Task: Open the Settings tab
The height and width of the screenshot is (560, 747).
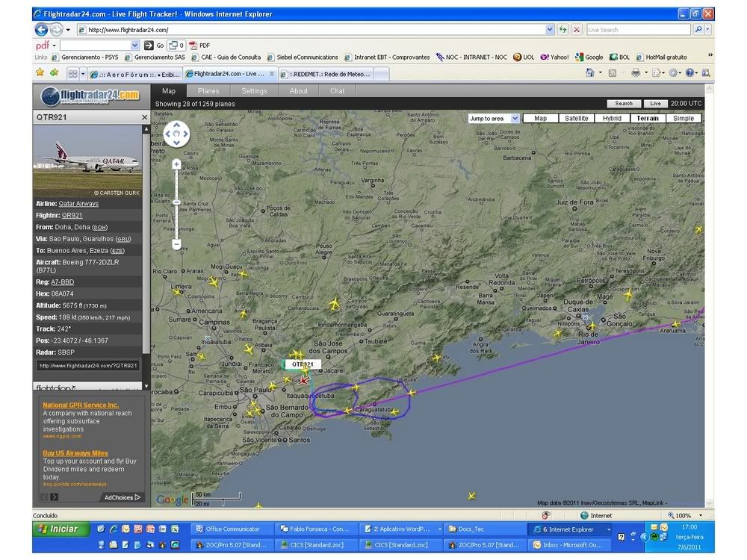Action: click(254, 91)
